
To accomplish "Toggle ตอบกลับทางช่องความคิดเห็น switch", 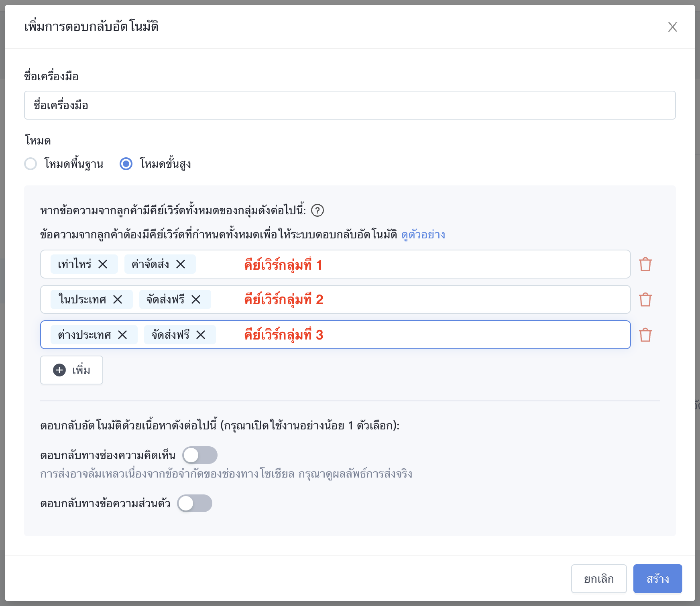I will (200, 455).
